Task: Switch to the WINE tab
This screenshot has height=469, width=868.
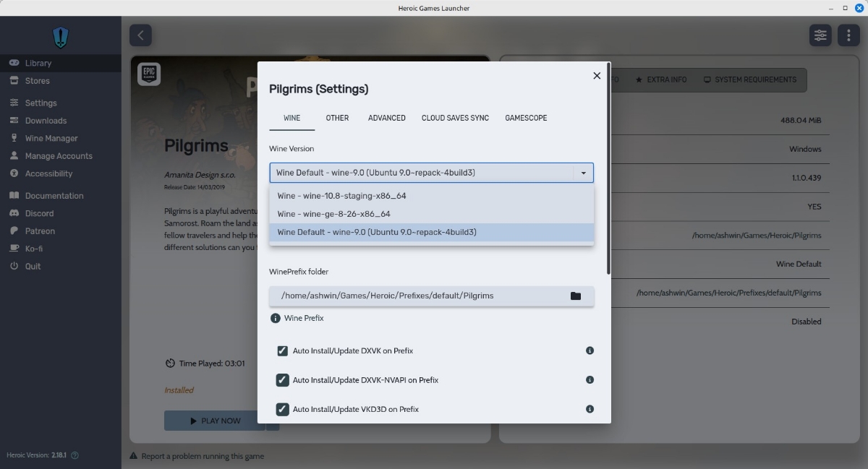Action: [292, 118]
